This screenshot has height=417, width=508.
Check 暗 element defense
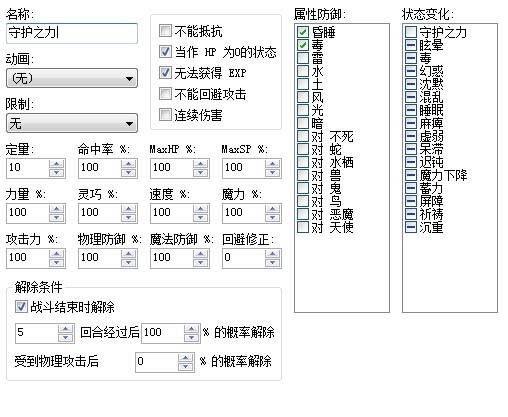click(x=303, y=123)
